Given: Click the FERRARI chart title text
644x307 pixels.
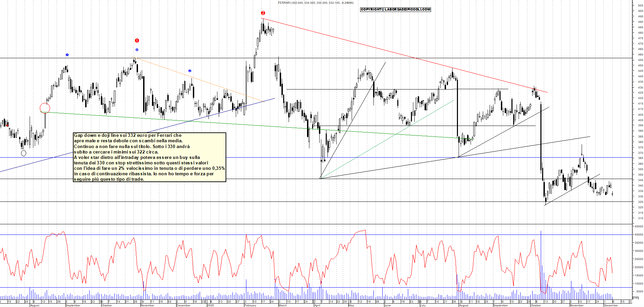Looking at the screenshot, I should pos(316,3).
